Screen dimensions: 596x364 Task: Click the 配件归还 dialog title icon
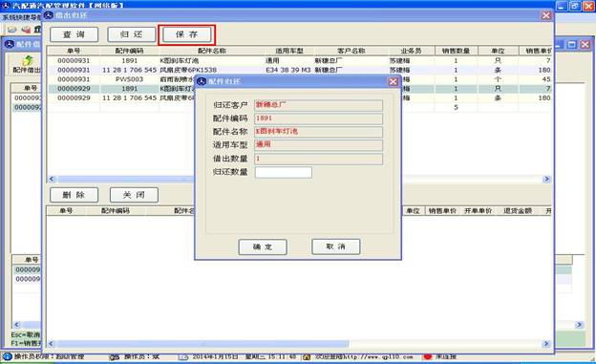click(x=202, y=81)
